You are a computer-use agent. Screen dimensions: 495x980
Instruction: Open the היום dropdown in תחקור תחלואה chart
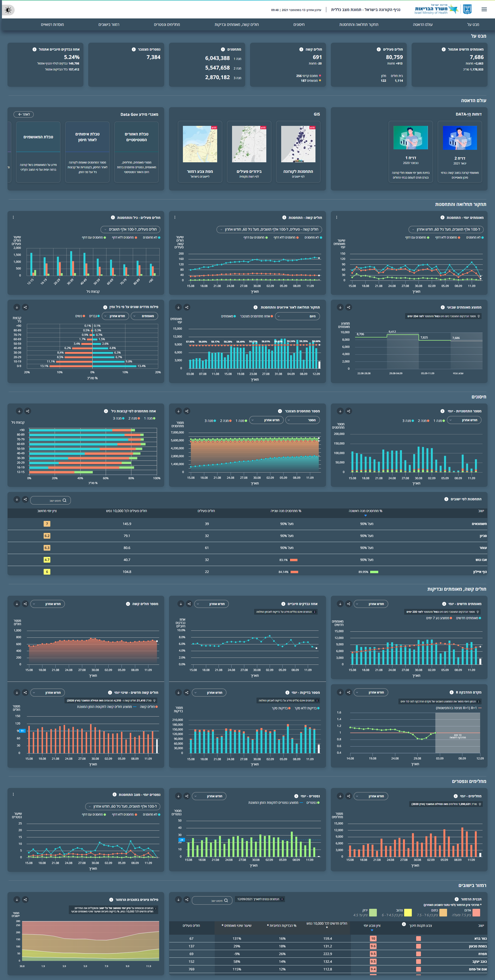click(x=298, y=316)
